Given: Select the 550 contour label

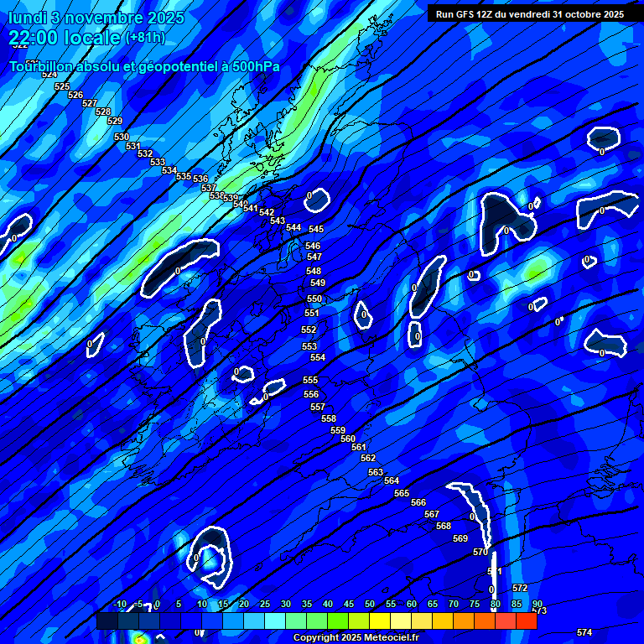Looking at the screenshot, I should tap(314, 299).
